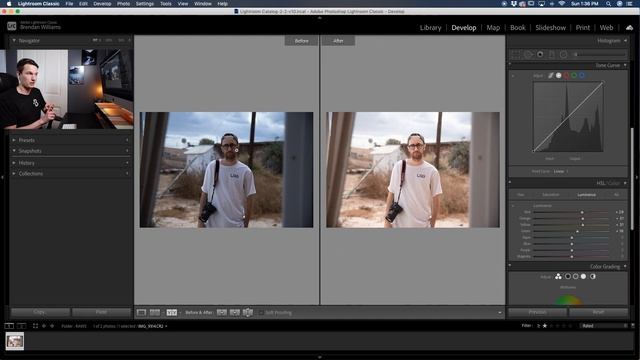Open toolbar options dropdown arrow
The image size is (640, 360).
click(500, 313)
